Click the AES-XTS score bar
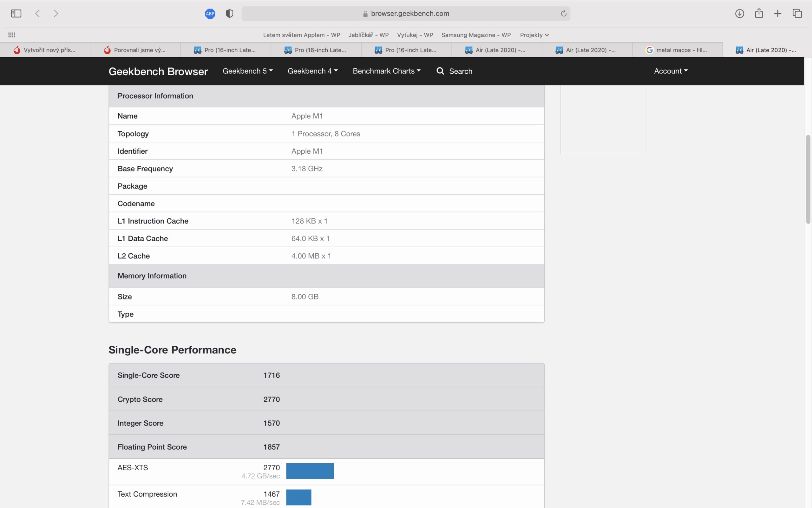812x508 pixels. [310, 471]
